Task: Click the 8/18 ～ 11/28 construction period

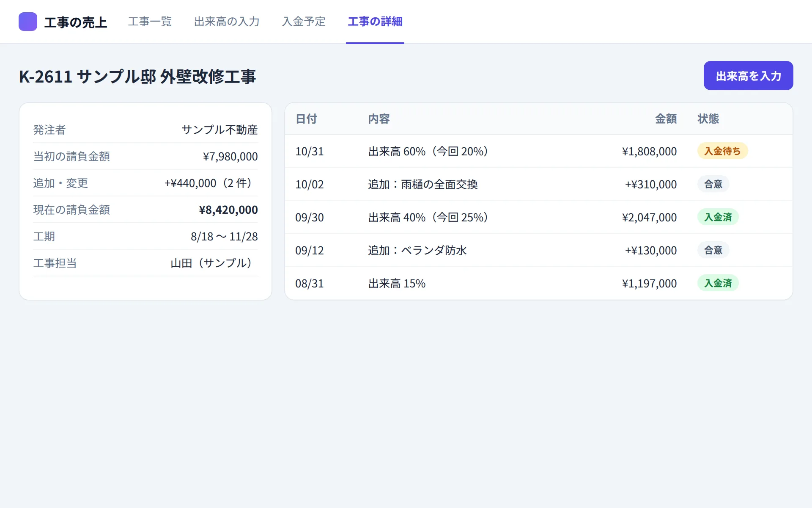Action: click(x=224, y=236)
